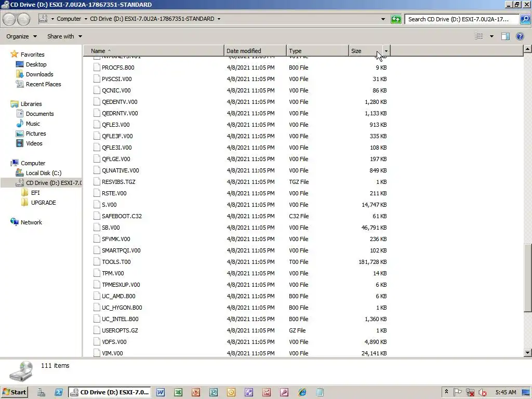Click the Change your view icon
532x399 pixels.
point(478,36)
